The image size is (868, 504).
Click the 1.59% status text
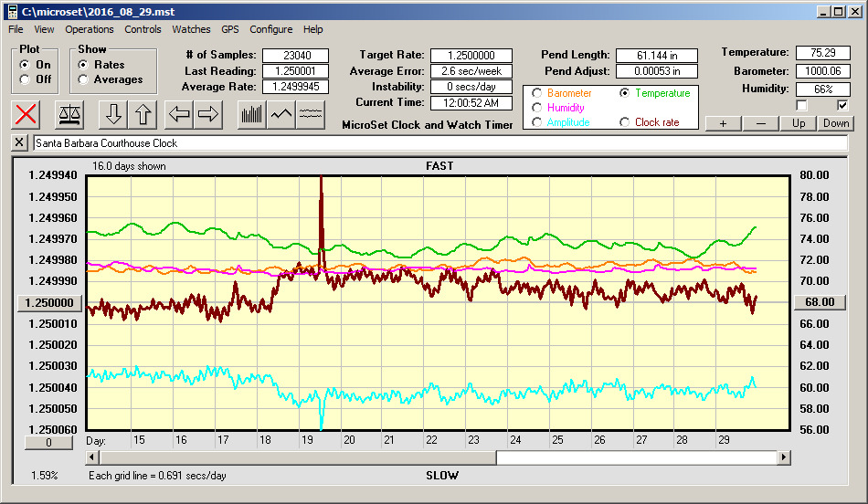point(44,476)
